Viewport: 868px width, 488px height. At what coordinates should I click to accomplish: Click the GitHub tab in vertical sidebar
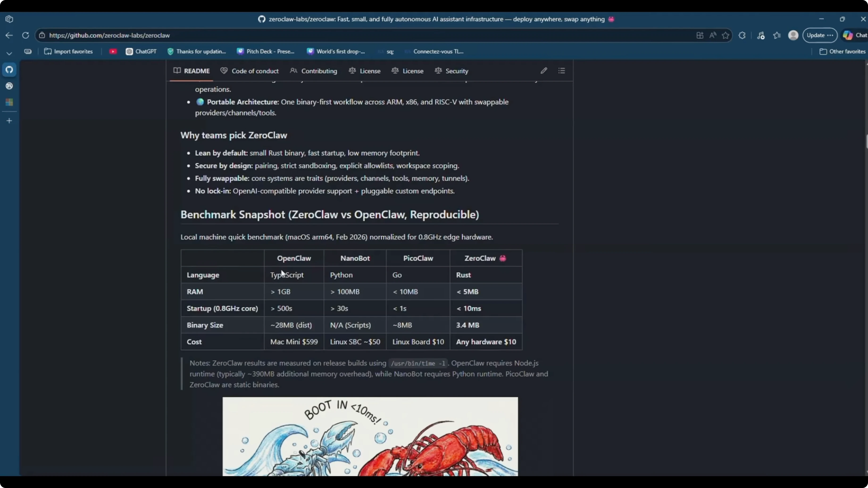(9, 70)
